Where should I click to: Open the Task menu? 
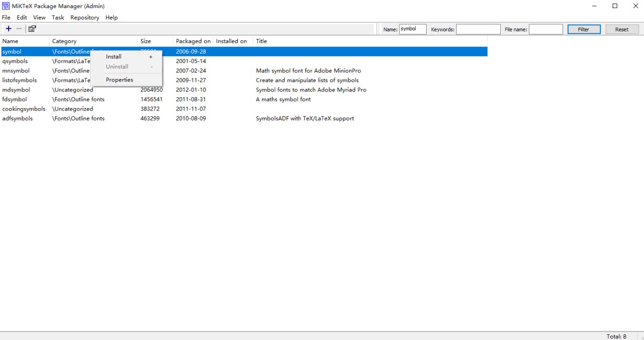click(58, 18)
